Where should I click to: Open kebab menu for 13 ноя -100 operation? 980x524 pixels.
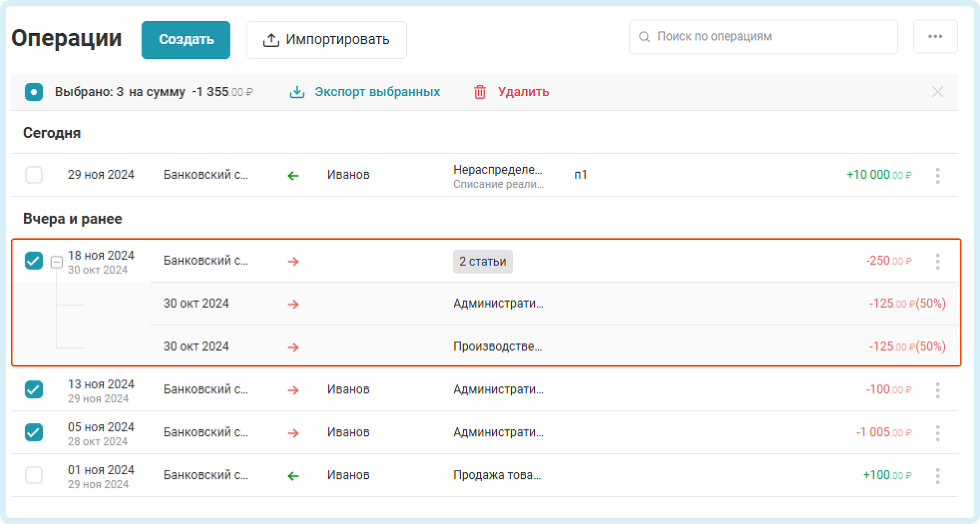pos(937,390)
